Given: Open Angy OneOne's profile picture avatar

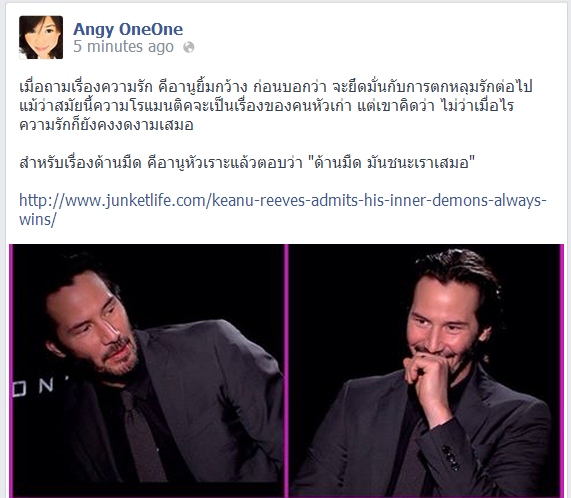Looking at the screenshot, I should click(41, 37).
